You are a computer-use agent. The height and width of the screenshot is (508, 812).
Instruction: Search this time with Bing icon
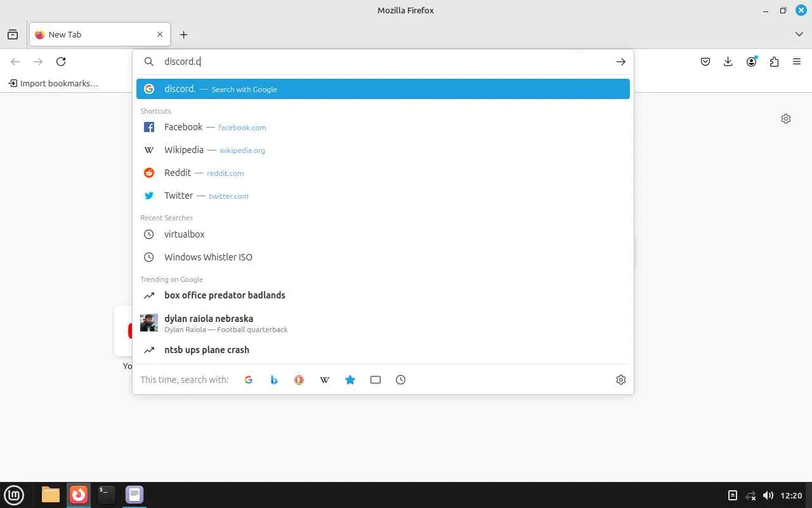[x=274, y=380]
